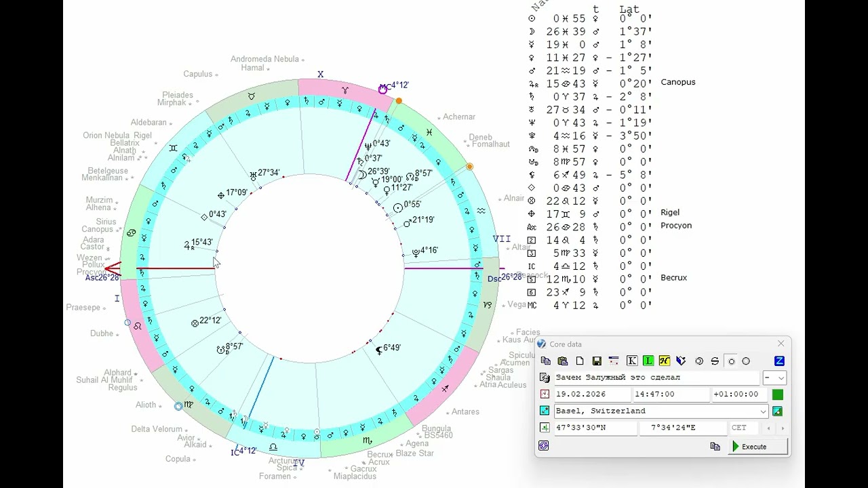This screenshot has width=868, height=488.
Task: Click Jupiter at 15°43' in chart
Action: (190, 245)
